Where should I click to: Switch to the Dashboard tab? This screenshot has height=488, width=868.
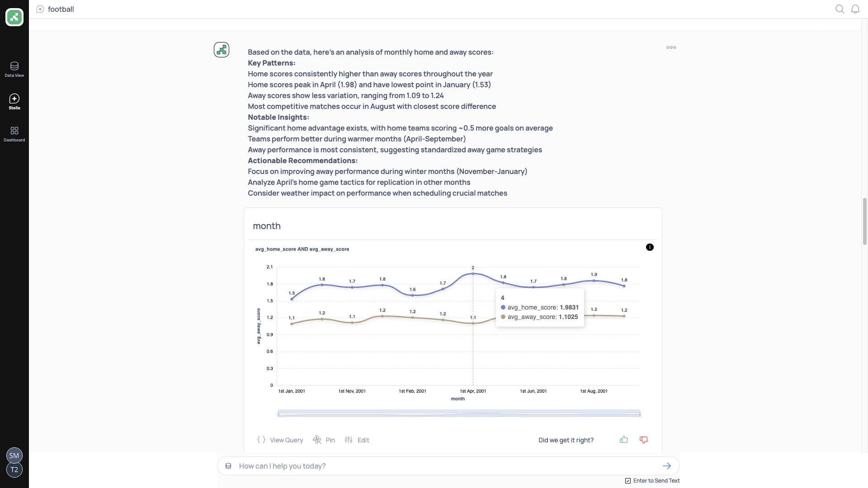14,134
